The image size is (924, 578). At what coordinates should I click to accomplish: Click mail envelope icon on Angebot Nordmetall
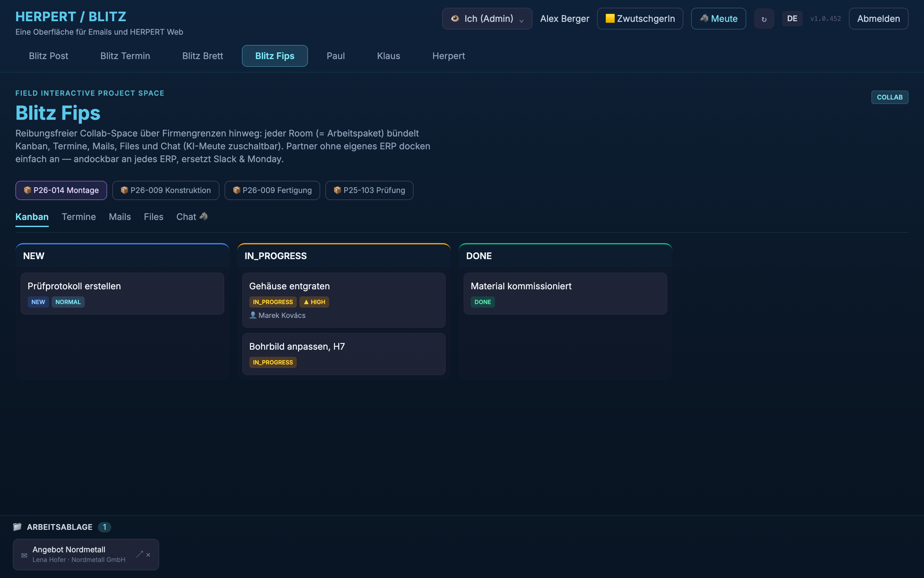[x=24, y=556]
